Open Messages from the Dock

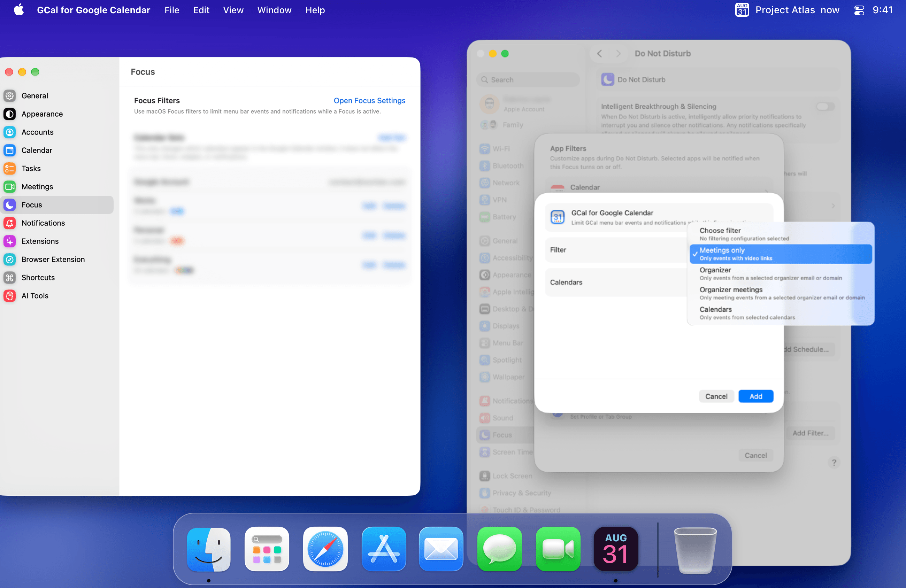tap(499, 549)
